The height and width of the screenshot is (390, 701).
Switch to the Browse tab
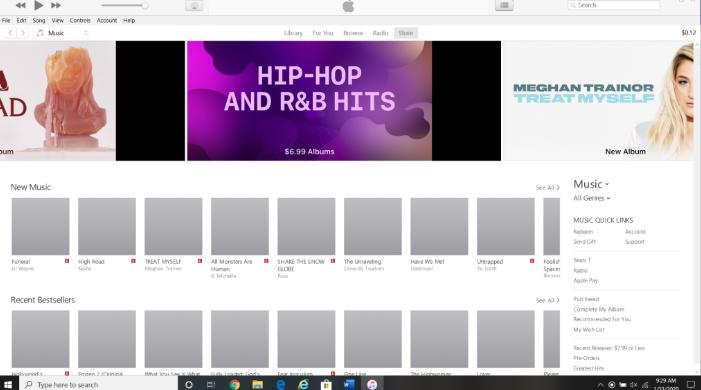pos(353,33)
